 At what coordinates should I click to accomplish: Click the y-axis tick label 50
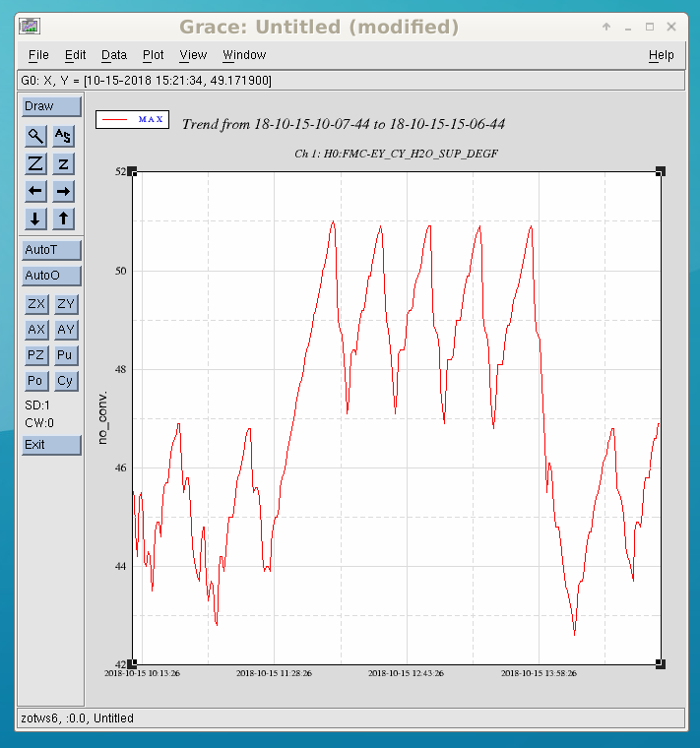coord(121,271)
